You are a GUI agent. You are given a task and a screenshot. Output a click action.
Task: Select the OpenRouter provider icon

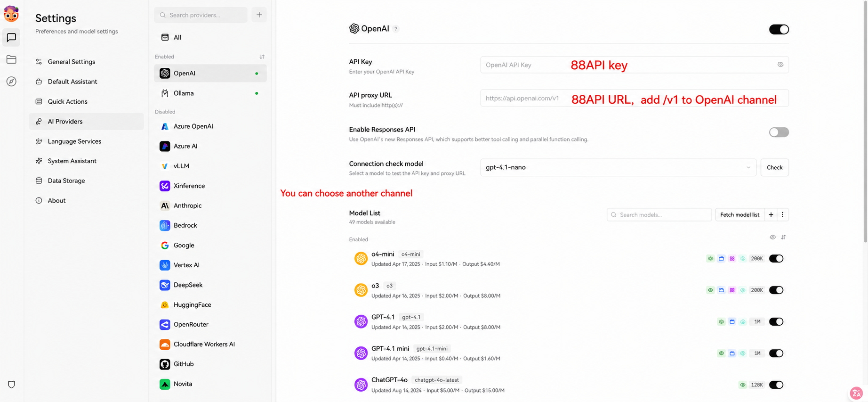(x=165, y=324)
